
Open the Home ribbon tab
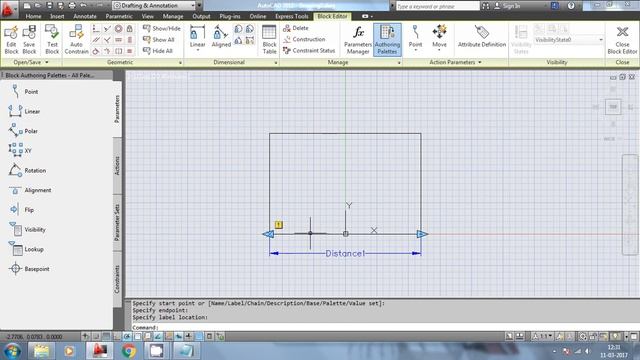click(x=33, y=16)
